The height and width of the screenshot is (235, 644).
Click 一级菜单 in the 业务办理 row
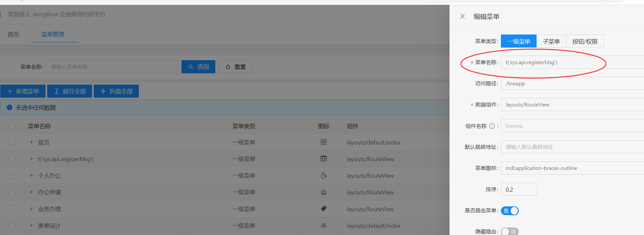244,209
